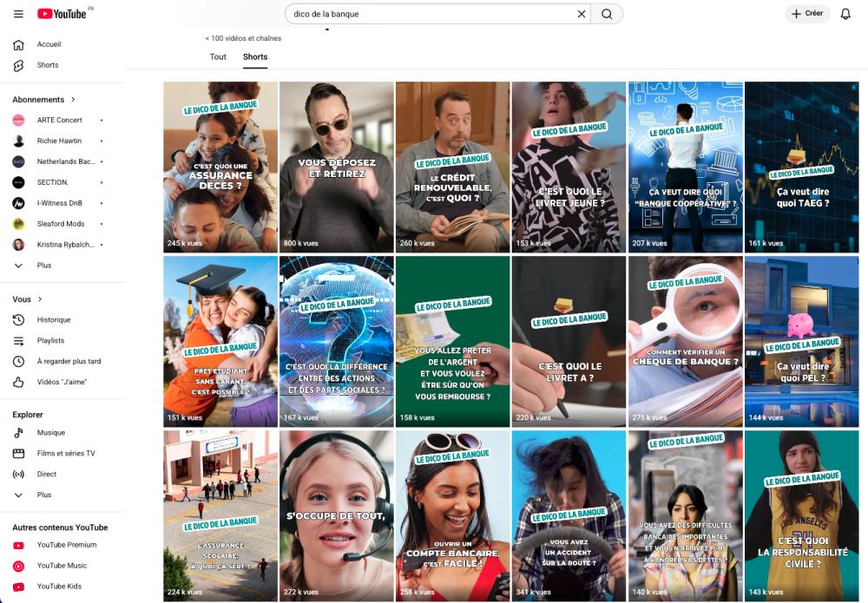Open the Playlists sidebar entry
Image resolution: width=868 pixels, height=603 pixels.
(x=50, y=341)
